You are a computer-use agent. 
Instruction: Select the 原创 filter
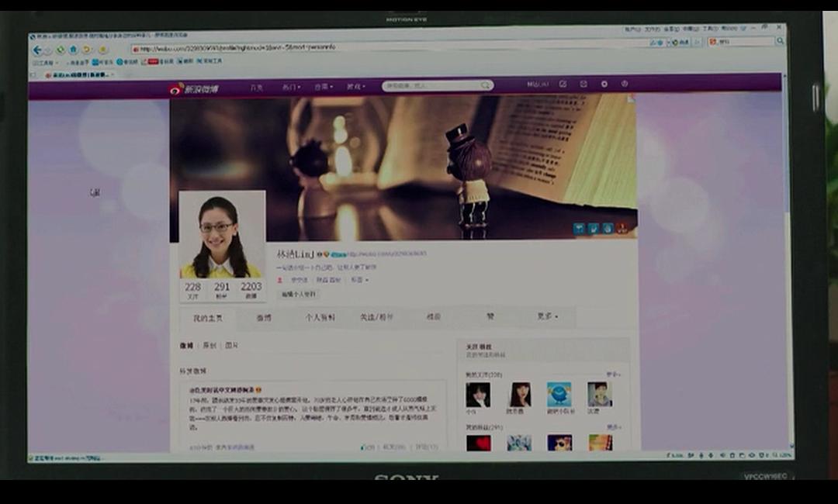(209, 345)
